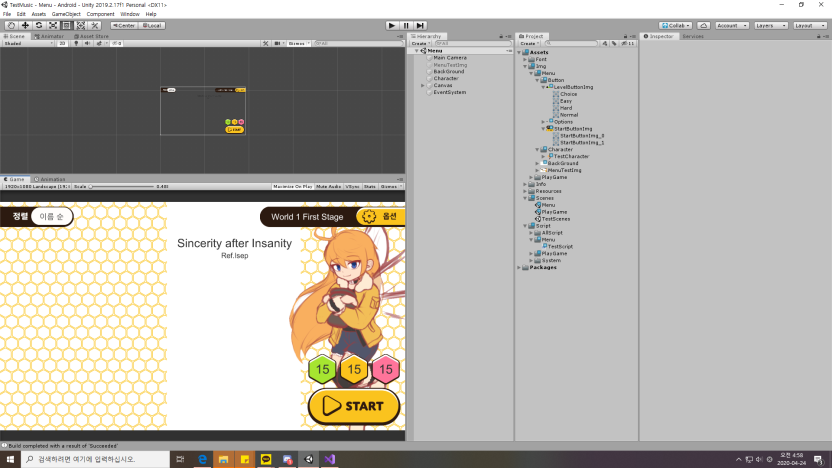The image size is (832, 468).
Task: Adjust the Game view Scale slider
Action: pyautogui.click(x=122, y=187)
